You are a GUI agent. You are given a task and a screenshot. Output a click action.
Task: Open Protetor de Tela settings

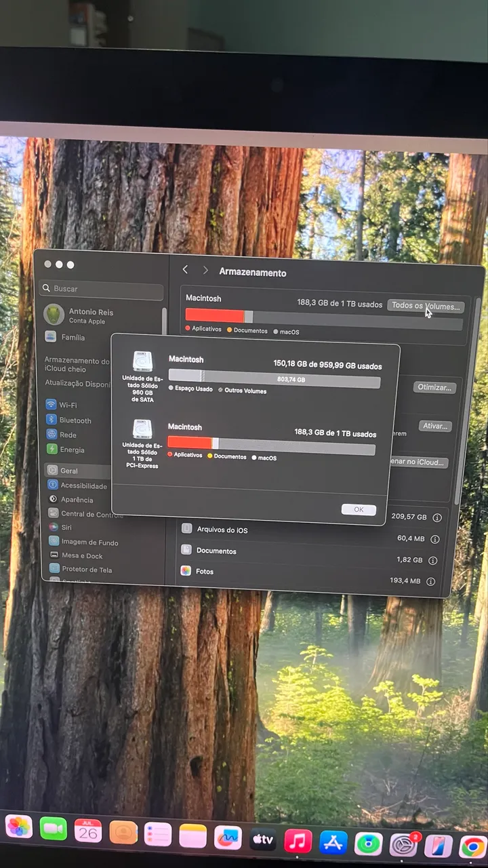point(80,570)
